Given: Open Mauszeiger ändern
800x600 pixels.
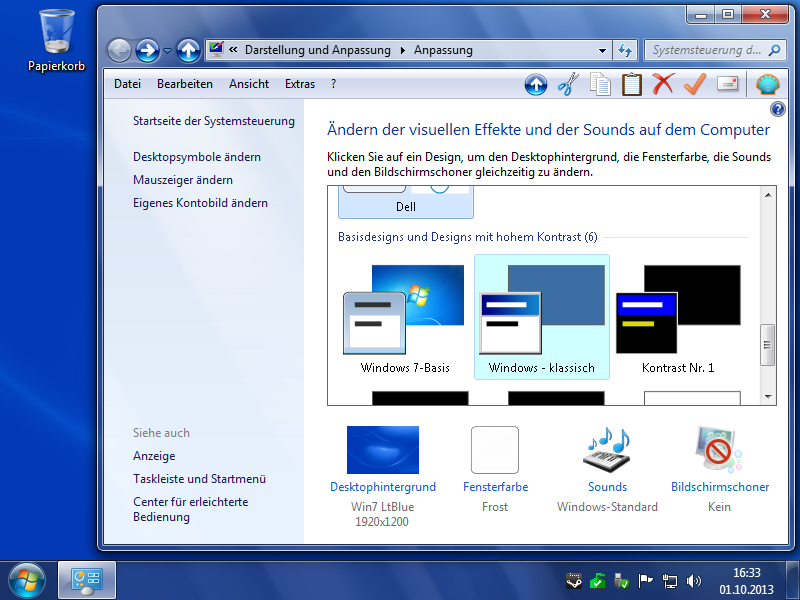Looking at the screenshot, I should pos(183,180).
